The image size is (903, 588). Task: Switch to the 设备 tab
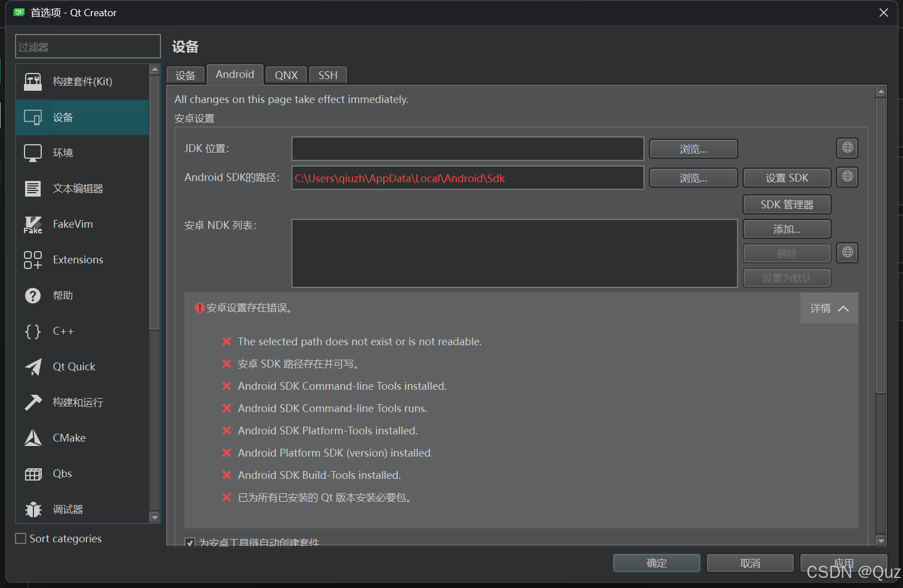pyautogui.click(x=186, y=75)
